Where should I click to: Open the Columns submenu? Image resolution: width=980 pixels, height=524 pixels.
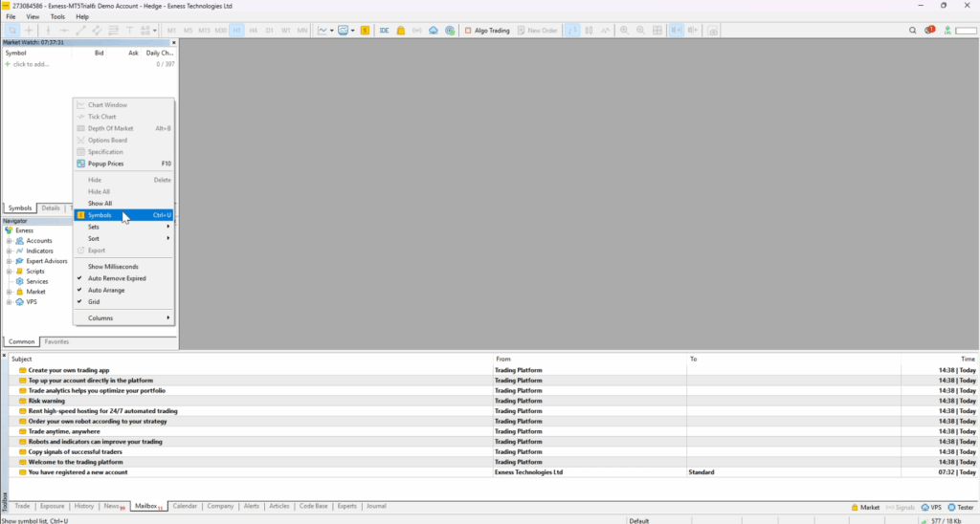(x=100, y=317)
